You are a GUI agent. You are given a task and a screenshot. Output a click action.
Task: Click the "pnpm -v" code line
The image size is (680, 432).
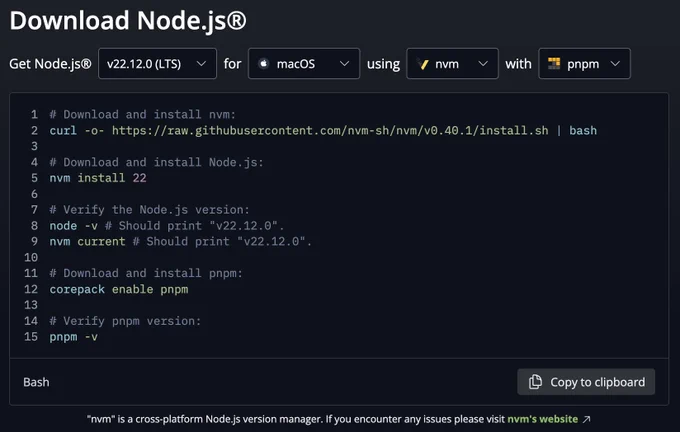pyautogui.click(x=74, y=337)
